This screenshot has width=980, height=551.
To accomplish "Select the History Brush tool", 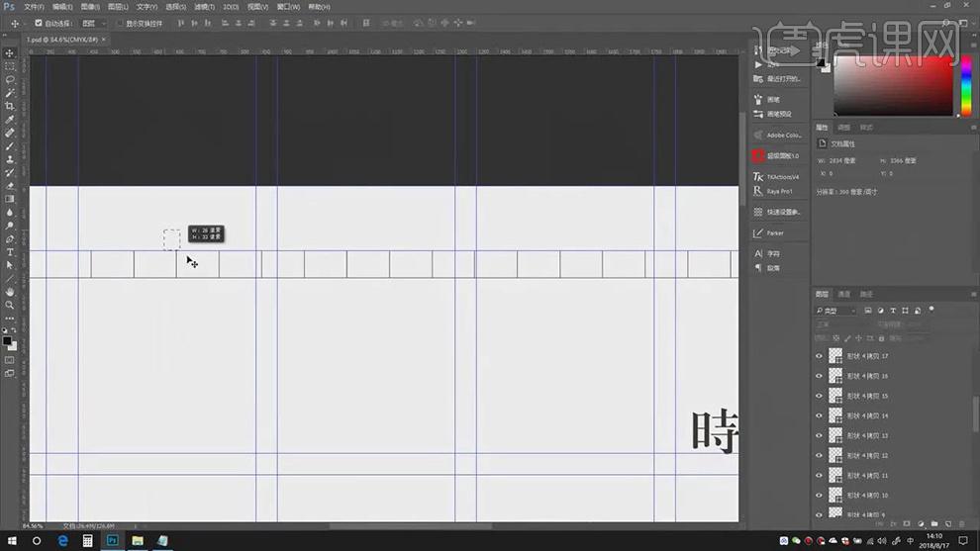I will tap(9, 172).
